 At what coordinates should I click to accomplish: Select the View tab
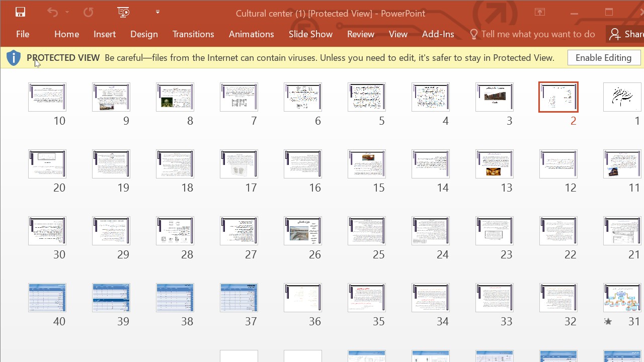click(398, 34)
